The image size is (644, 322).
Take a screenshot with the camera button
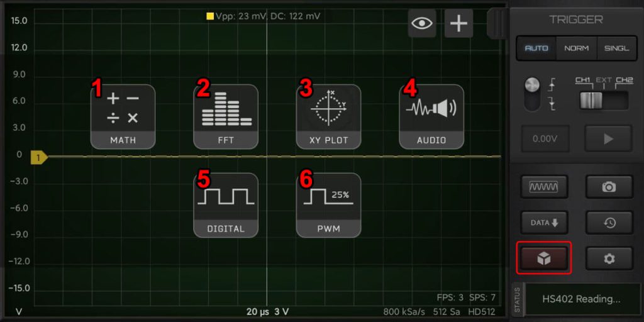click(x=609, y=187)
